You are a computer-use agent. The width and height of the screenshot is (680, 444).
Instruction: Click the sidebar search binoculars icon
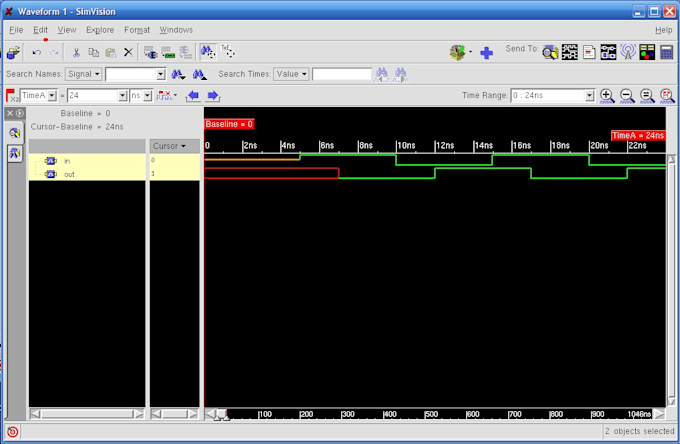tap(15, 133)
